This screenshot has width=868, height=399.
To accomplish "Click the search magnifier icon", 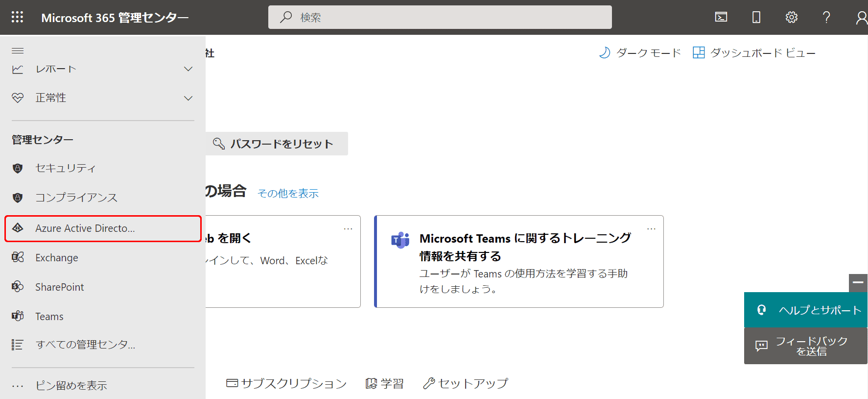I will click(x=286, y=17).
